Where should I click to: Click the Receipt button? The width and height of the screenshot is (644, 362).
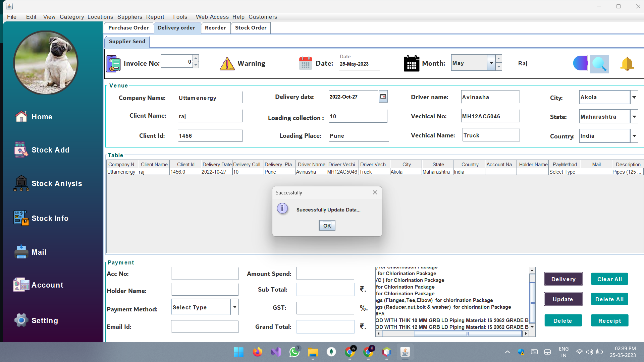tap(609, 320)
